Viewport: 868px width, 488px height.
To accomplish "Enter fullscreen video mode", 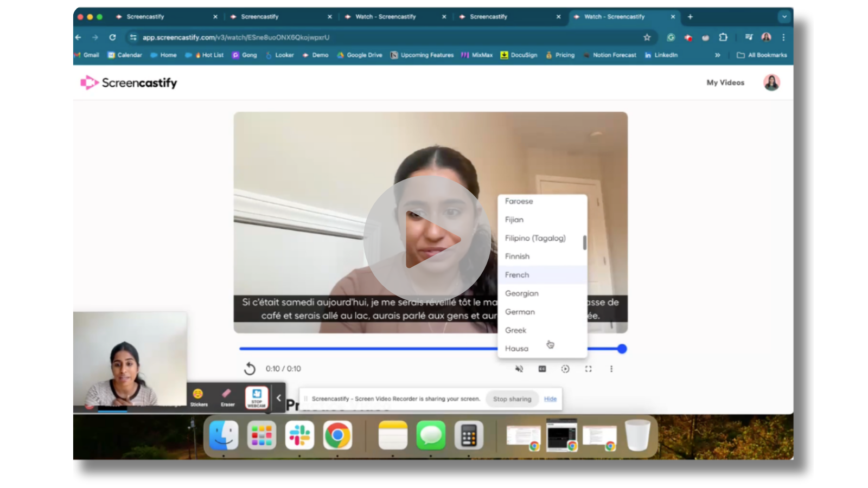I will tap(588, 369).
